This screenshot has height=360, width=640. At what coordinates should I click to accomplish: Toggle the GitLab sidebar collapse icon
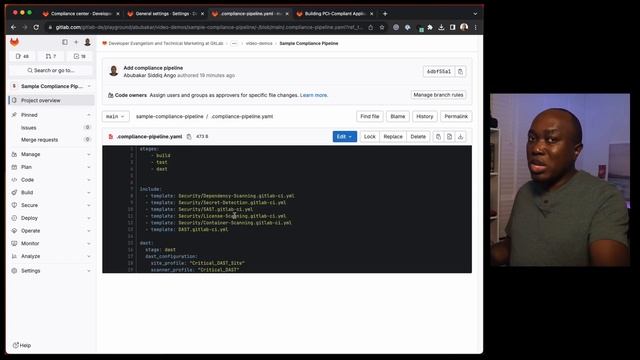click(65, 42)
